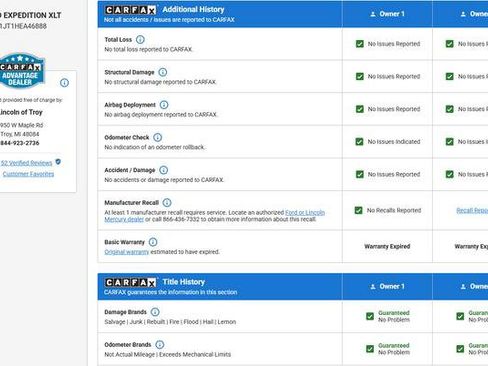
Task: Click Owner 1 green check for Damage Brands
Action: click(x=370, y=316)
